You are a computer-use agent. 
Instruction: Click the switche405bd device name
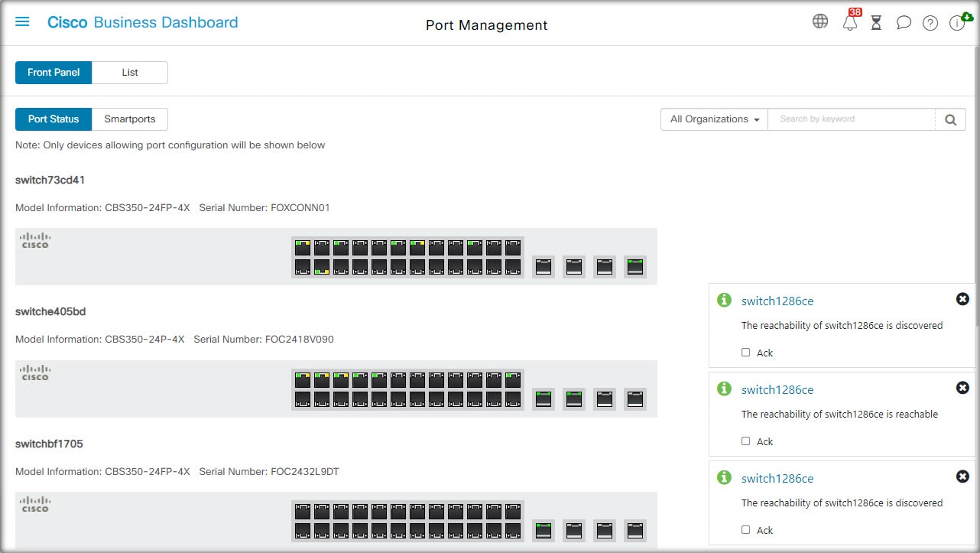click(x=49, y=312)
